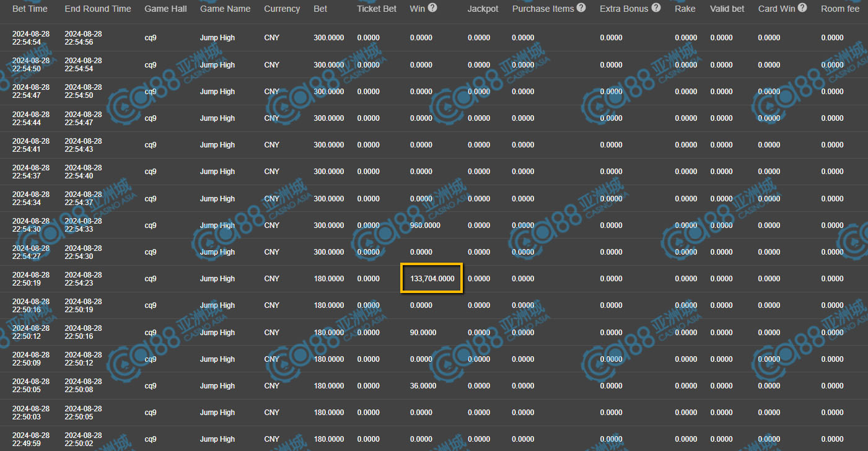Click the help icon beside Purchase Items

pyautogui.click(x=581, y=8)
